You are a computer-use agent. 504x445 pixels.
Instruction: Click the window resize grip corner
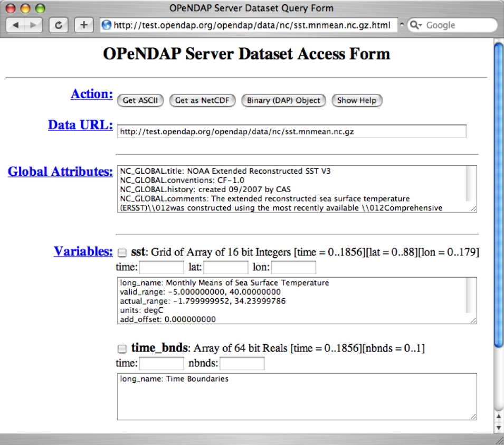tap(499, 440)
